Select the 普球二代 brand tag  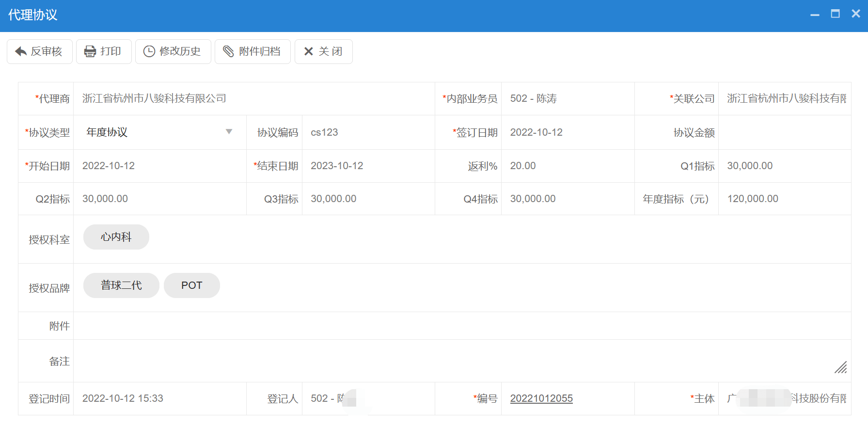pyautogui.click(x=121, y=285)
